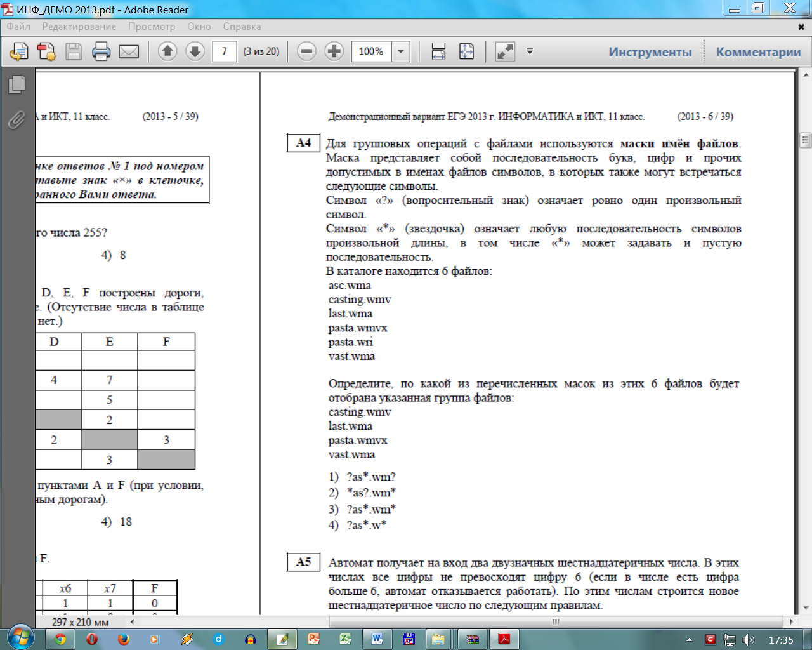Click the vertical scrollbar thumb
This screenshot has height=650, width=812.
point(806,140)
